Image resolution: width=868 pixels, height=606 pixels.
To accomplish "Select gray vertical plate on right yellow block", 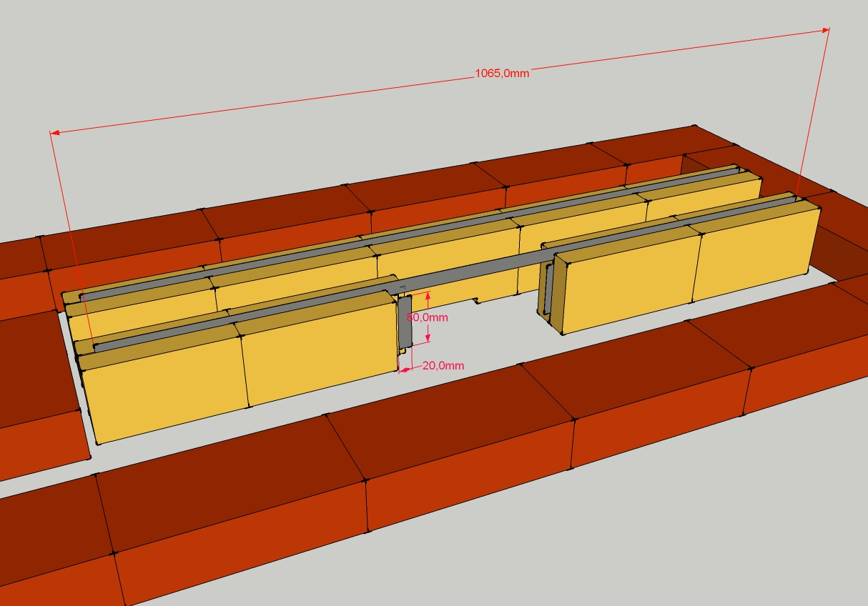I will (x=548, y=289).
